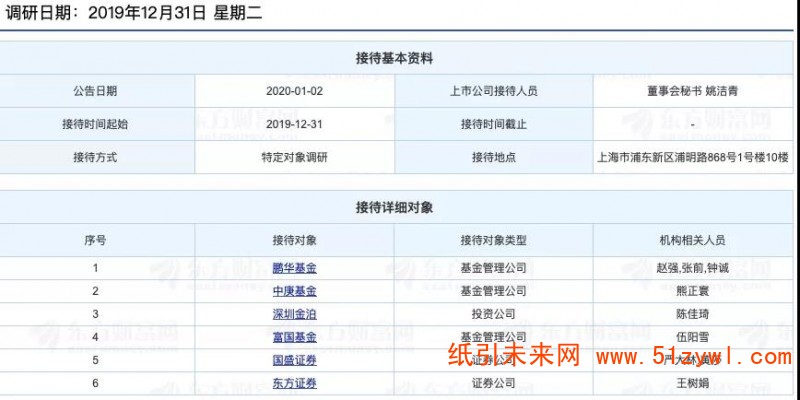Select the 接待时间起始 label cell
800x400 pixels.
95,124
